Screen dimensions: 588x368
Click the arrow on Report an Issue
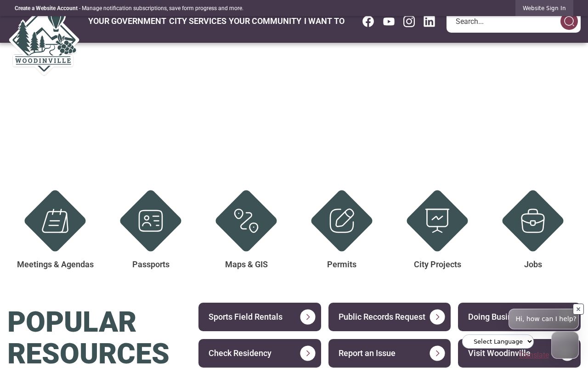(x=437, y=353)
